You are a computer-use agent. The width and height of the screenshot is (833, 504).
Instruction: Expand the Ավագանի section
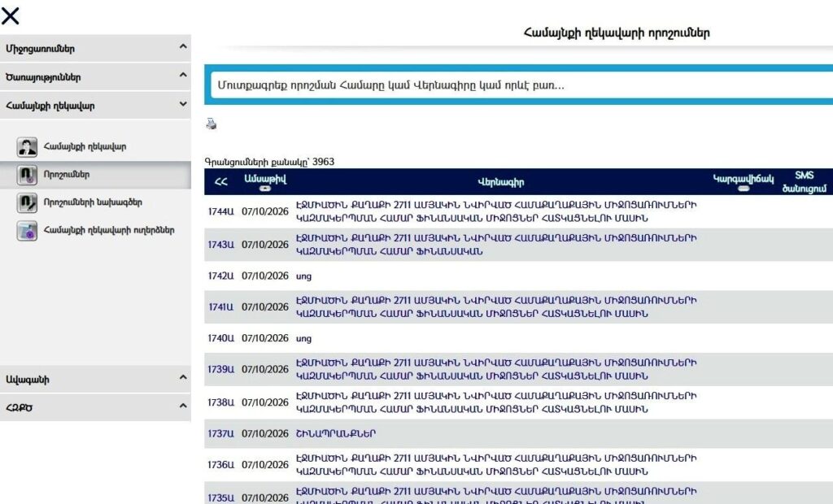(96, 379)
